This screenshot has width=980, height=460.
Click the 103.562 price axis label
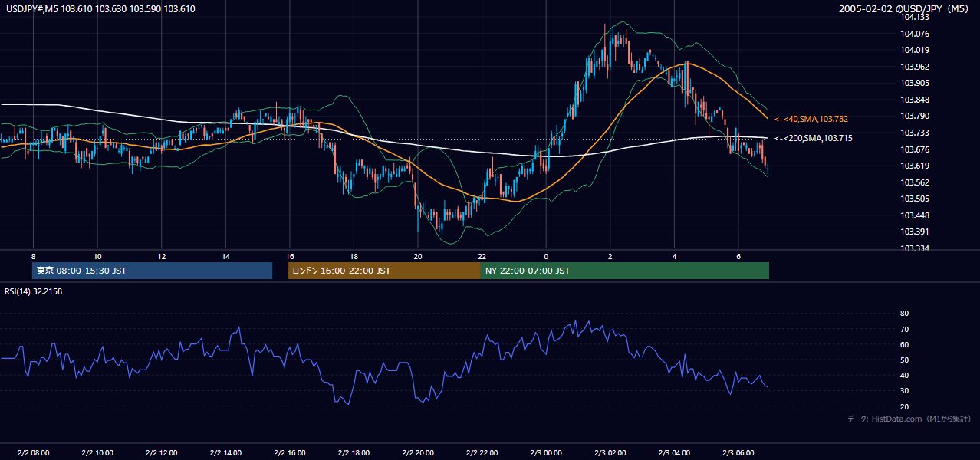(915, 182)
